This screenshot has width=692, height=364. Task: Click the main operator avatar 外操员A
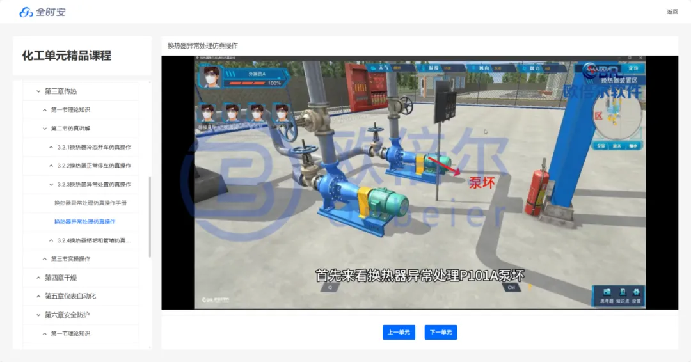pos(211,77)
